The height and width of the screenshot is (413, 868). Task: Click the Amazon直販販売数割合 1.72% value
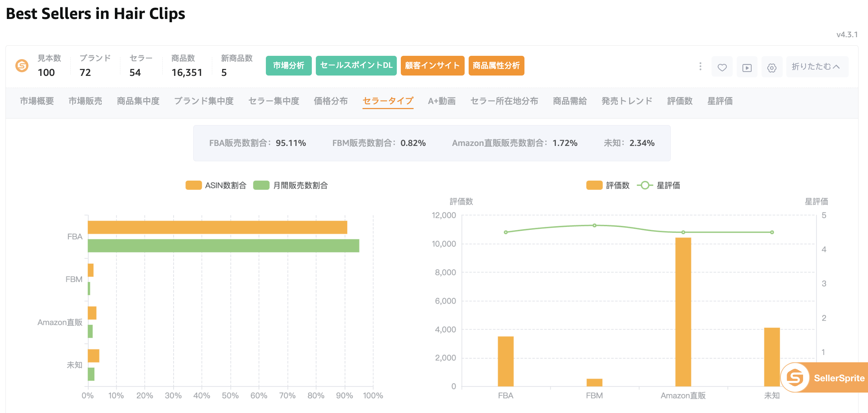[x=565, y=143]
